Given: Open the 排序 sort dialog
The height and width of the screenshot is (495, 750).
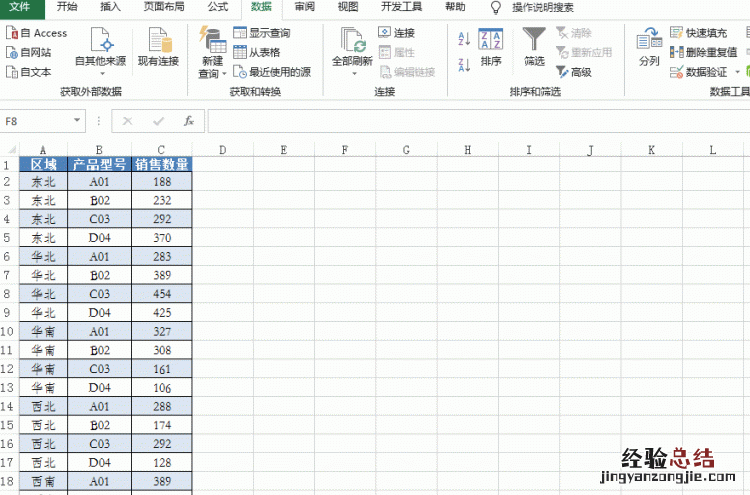Looking at the screenshot, I should point(491,47).
